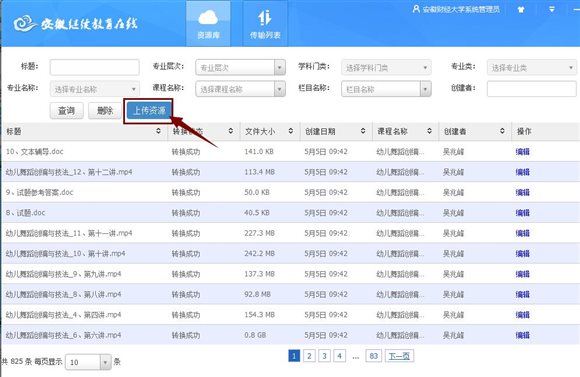Open the 专业名称 dropdown
Viewport: 580px width, 377px height.
95,89
